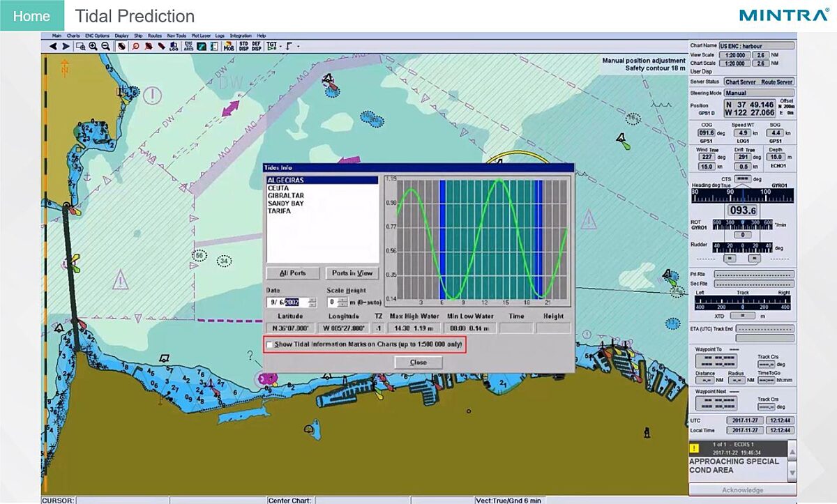Viewport: 837px width, 504px height.
Task: Open the Charts menu
Action: 73,36
